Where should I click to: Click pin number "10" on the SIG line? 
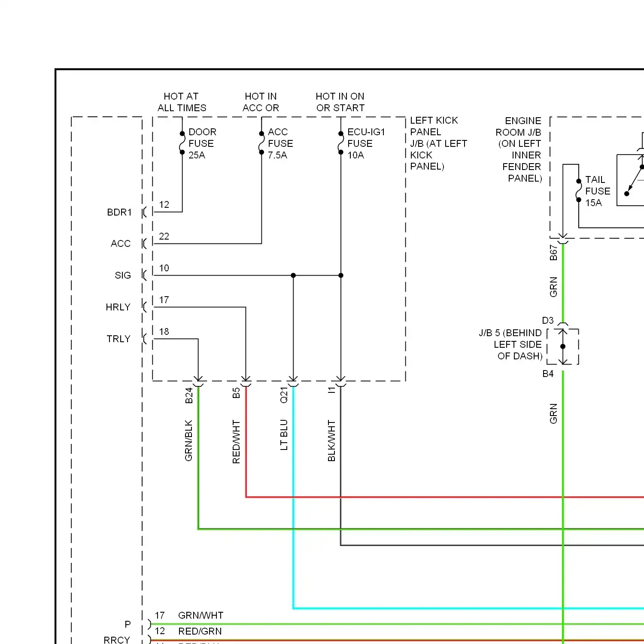[164, 268]
